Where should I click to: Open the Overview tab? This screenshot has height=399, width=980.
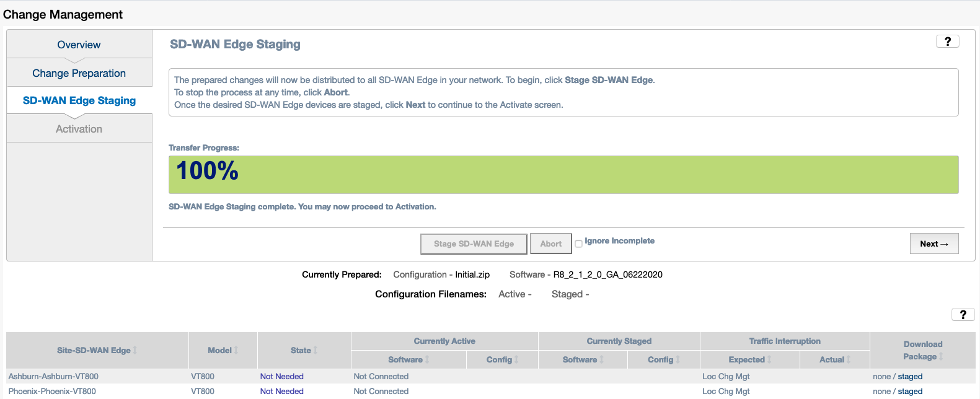point(79,45)
